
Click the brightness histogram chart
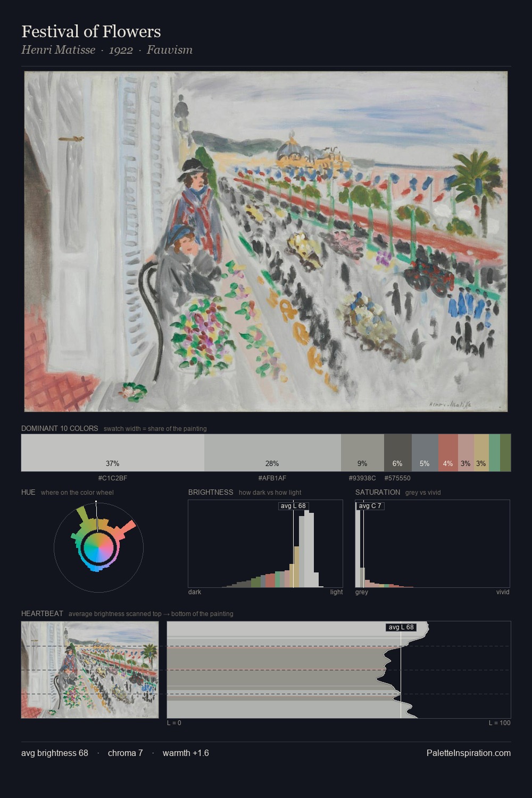coord(265,544)
